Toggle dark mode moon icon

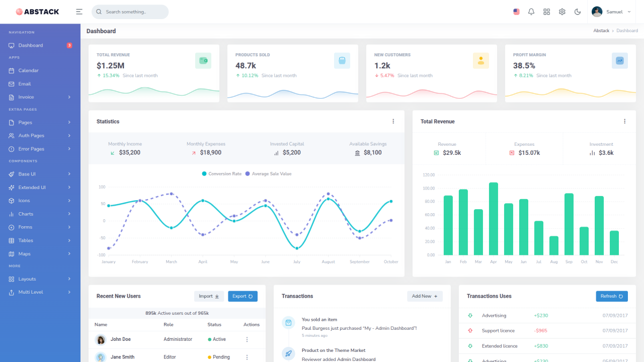pos(578,12)
